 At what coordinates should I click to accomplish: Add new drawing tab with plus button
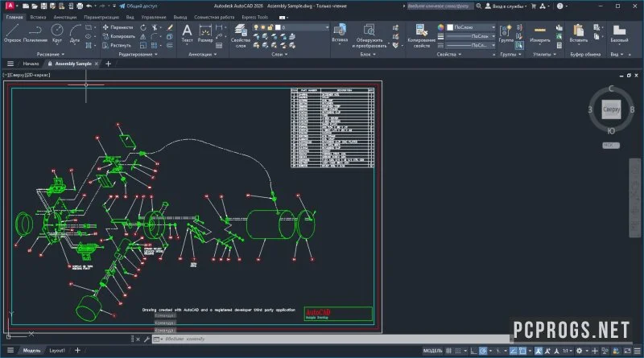(x=109, y=64)
